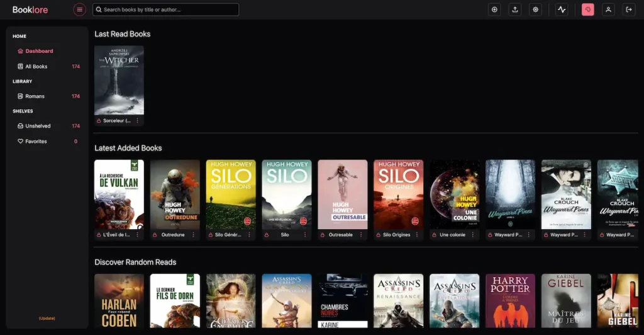This screenshot has height=335, width=644.
Task: Toggle the sidebar with the hamburger button
Action: click(x=80, y=9)
